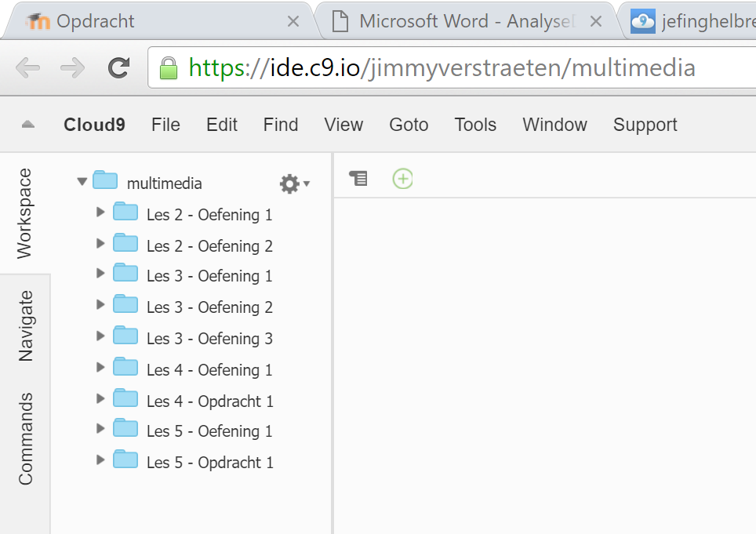Collapse the multimedia root folder
This screenshot has width=756, height=534.
click(82, 182)
